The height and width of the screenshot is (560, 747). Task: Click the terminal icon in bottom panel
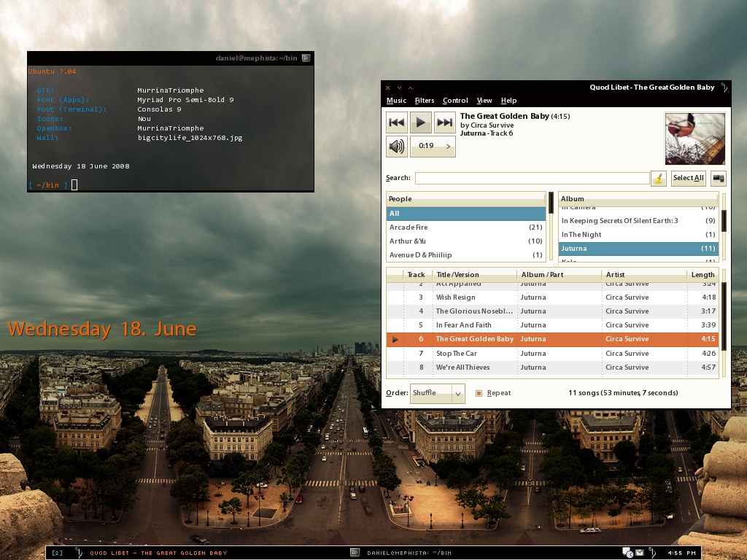click(x=355, y=553)
